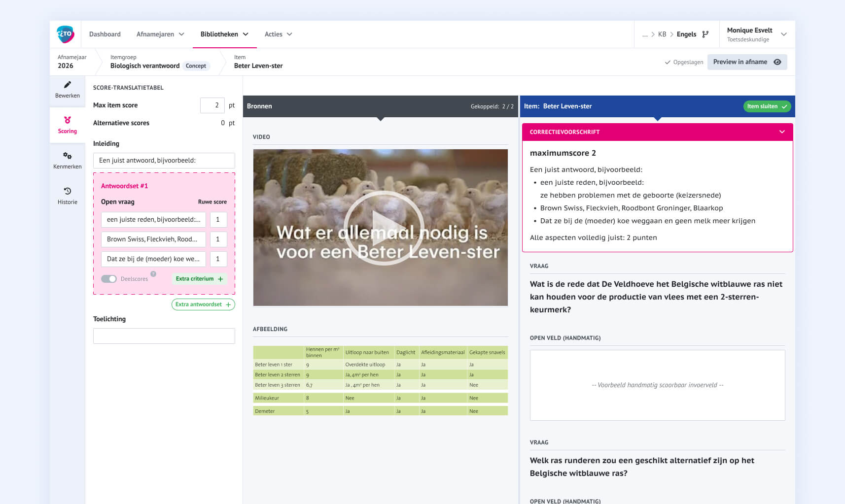Select KB in the breadcrumb
The height and width of the screenshot is (504, 845).
662,34
